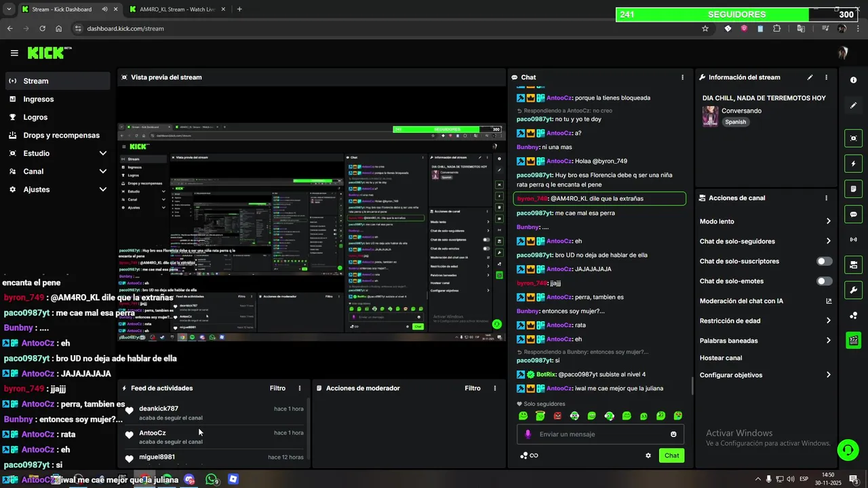Open Restricción de edad options chevron

click(x=829, y=321)
